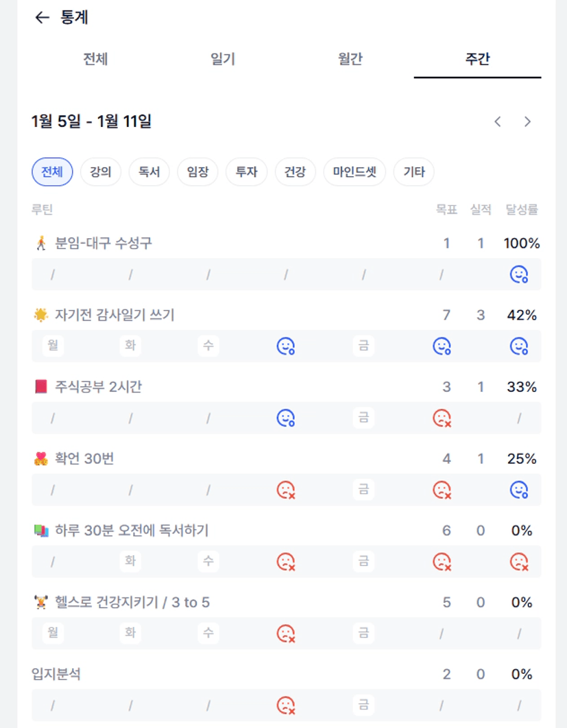Click blue smiley in 확언 30번 row
567x728 pixels.
pyautogui.click(x=519, y=490)
